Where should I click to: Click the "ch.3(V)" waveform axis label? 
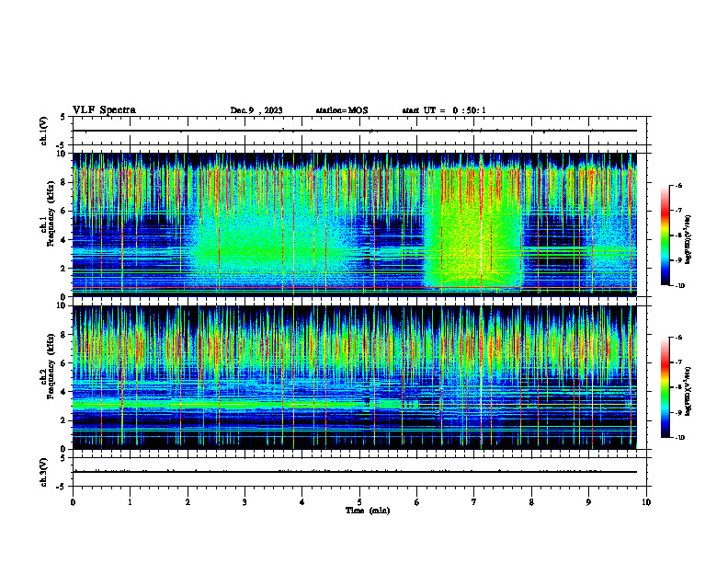tap(44, 472)
